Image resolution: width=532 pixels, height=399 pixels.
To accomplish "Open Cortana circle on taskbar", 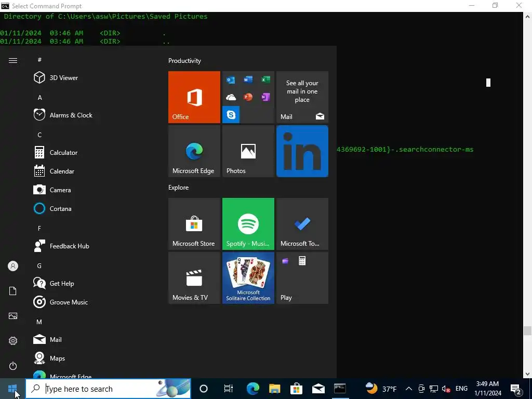I will (204, 389).
